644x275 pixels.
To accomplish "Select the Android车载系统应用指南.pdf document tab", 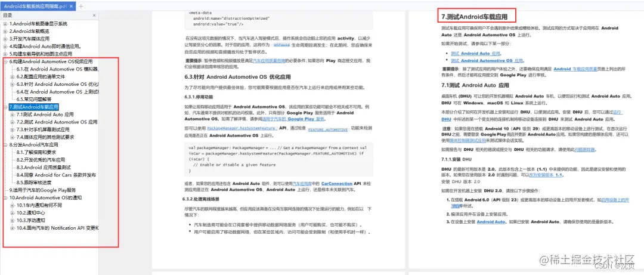I will point(38,6).
